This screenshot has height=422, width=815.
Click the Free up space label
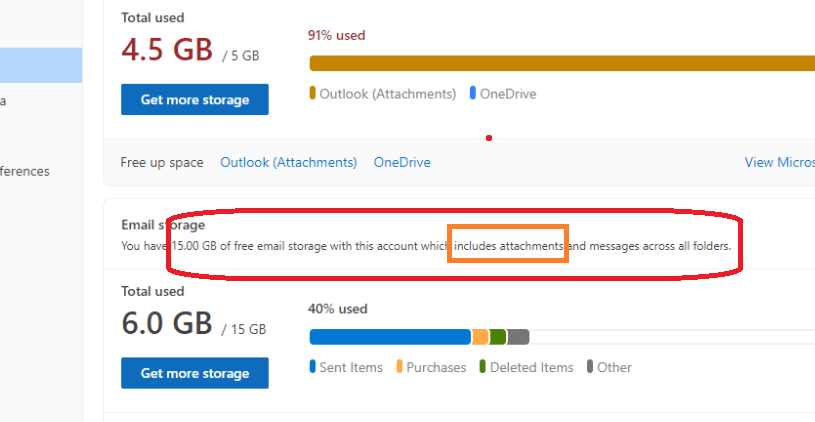pos(162,162)
